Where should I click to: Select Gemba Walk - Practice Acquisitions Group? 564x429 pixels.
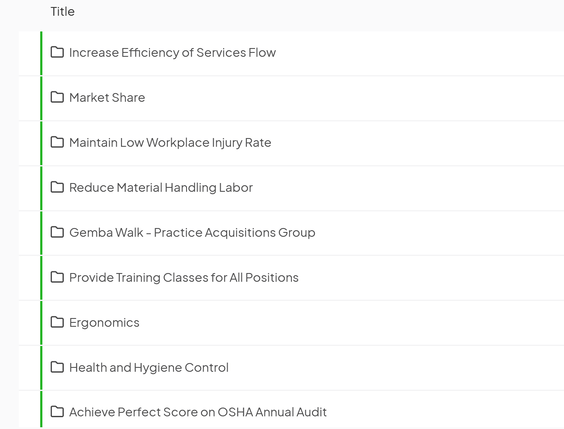coord(192,233)
